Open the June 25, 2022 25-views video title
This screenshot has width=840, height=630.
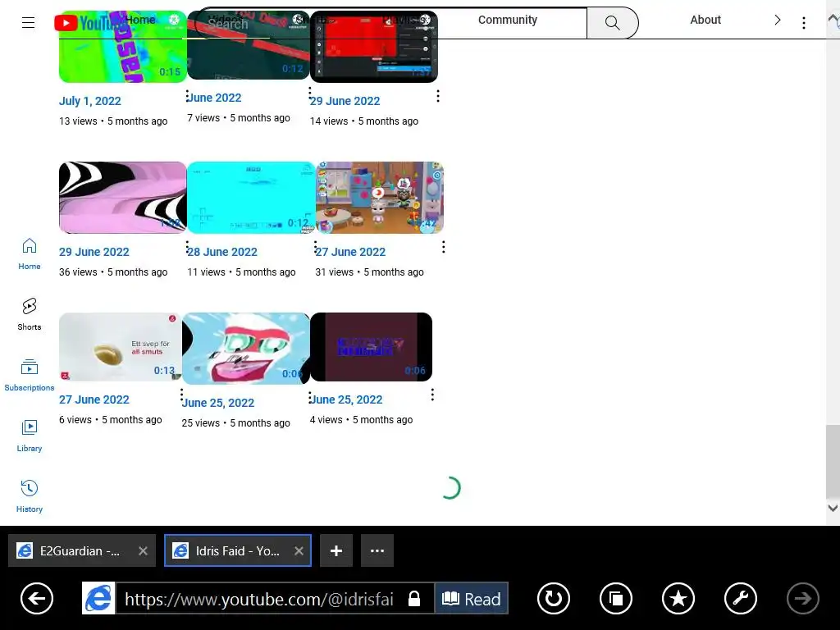(x=218, y=403)
